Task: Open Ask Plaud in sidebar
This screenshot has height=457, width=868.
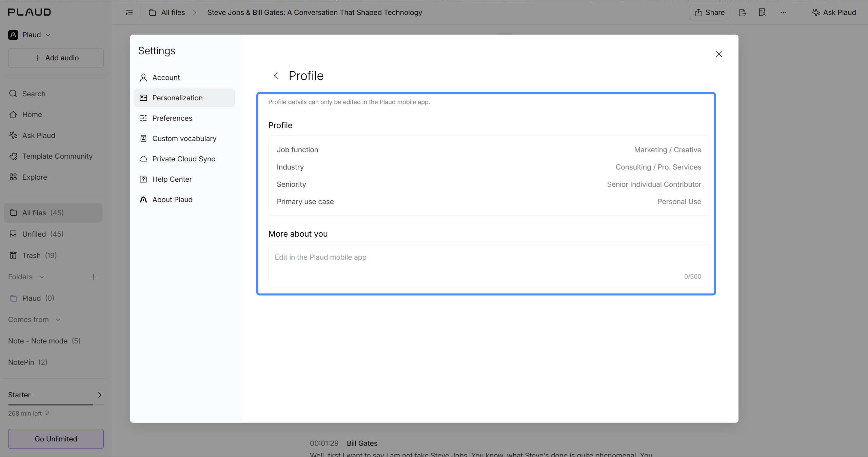Action: (x=53, y=136)
